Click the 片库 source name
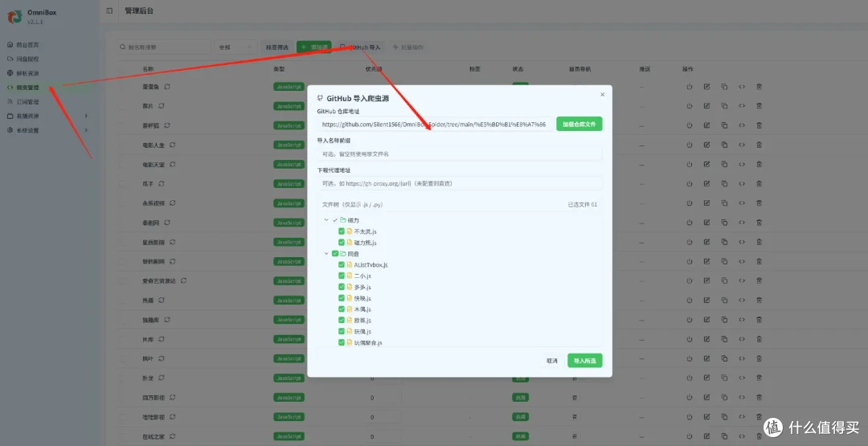The height and width of the screenshot is (446, 868). pyautogui.click(x=148, y=339)
